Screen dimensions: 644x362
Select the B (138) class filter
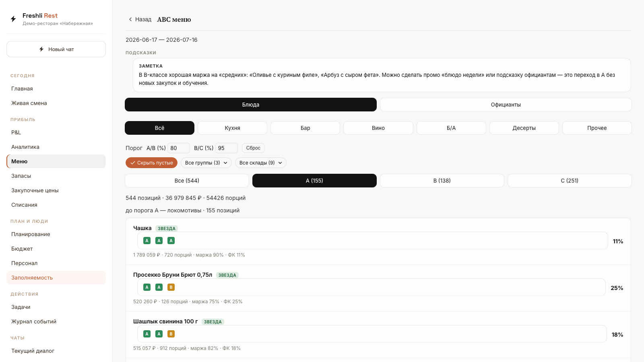point(442,181)
